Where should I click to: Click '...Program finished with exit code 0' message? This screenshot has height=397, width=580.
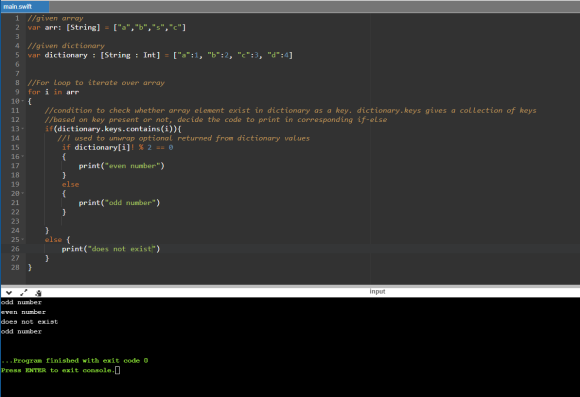pos(75,360)
